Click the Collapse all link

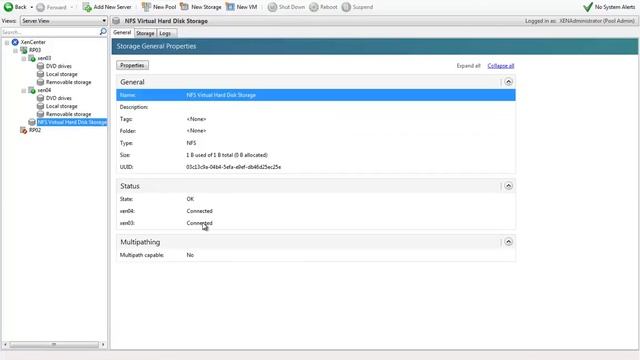click(501, 66)
